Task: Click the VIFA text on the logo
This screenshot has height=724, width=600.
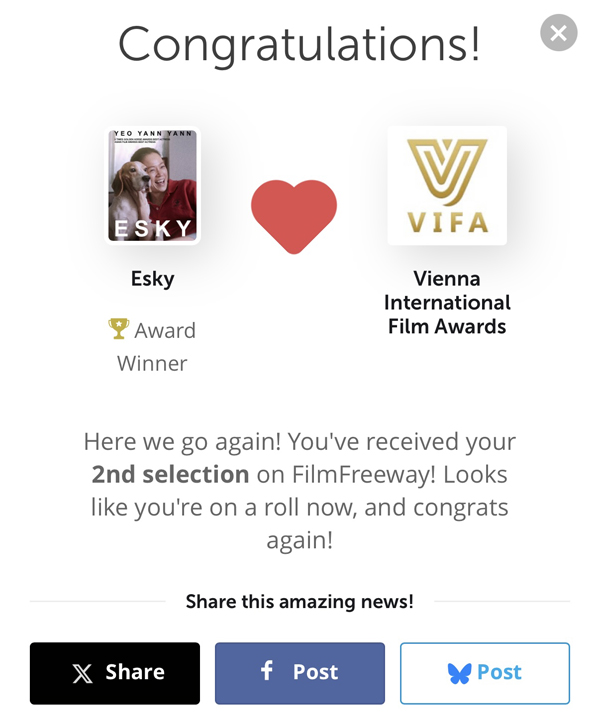Action: (x=447, y=222)
